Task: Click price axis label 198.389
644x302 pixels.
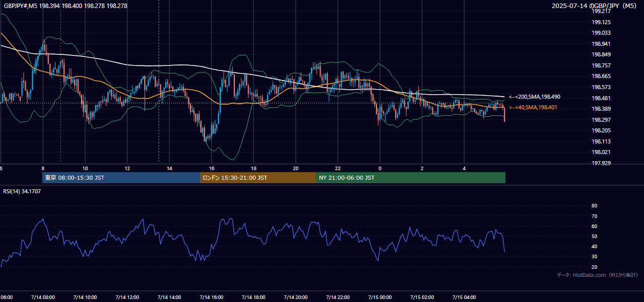Action: pyautogui.click(x=601, y=109)
